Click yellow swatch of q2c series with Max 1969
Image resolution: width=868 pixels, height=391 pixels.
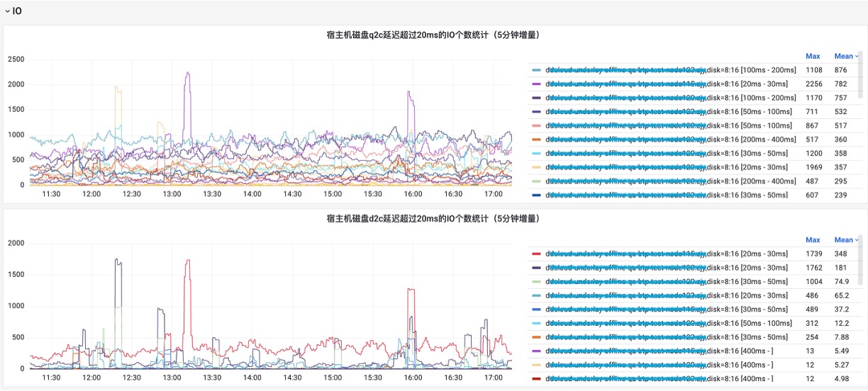pos(536,167)
